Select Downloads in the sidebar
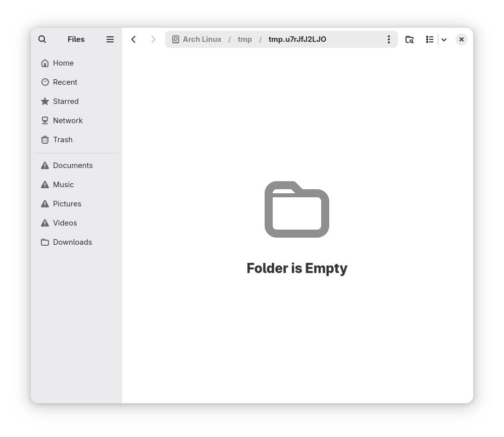This screenshot has height=437, width=504. (x=76, y=242)
